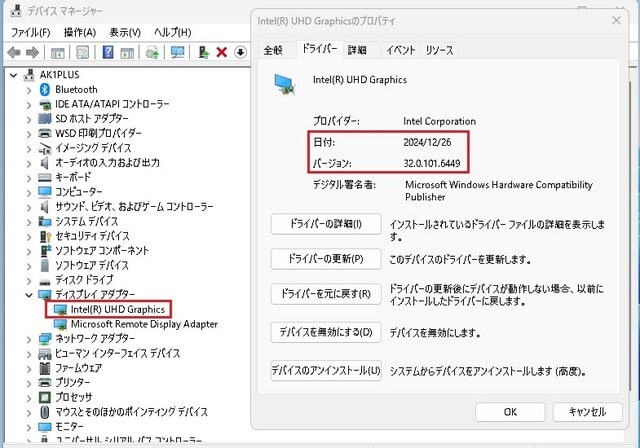Viewport: 640px width, 448px height.
Task: Click the down-arrow disable device icon
Action: tap(240, 52)
